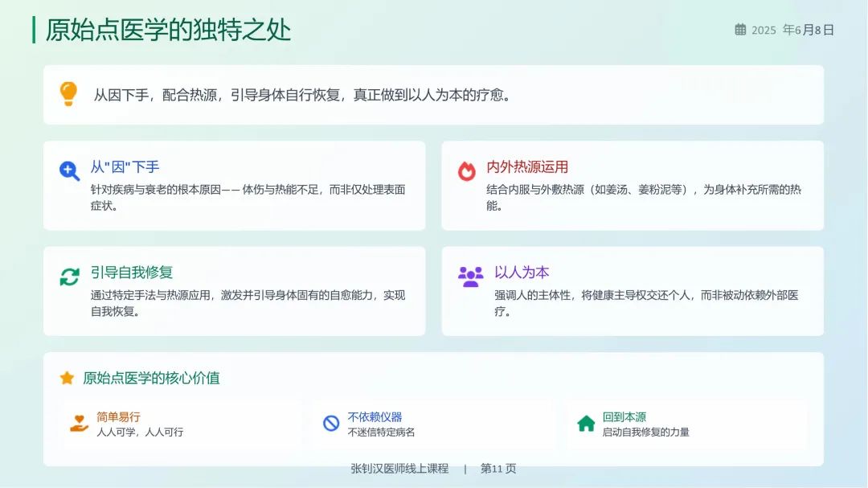The height and width of the screenshot is (488, 868).
Task: Select the slide title 原始点医学的独特之处
Action: coord(167,30)
